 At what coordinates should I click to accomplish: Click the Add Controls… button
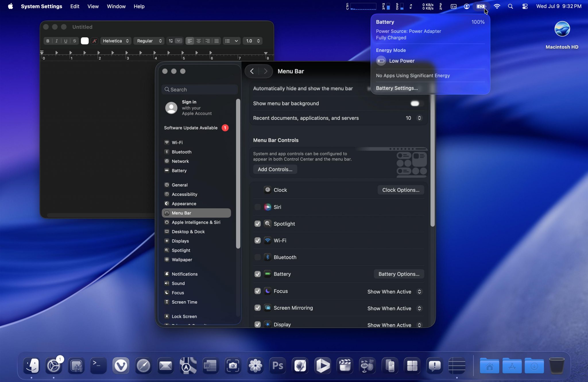coord(275,169)
